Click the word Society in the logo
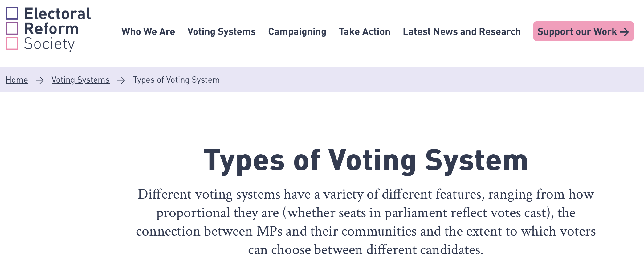The width and height of the screenshot is (644, 267). click(x=49, y=44)
